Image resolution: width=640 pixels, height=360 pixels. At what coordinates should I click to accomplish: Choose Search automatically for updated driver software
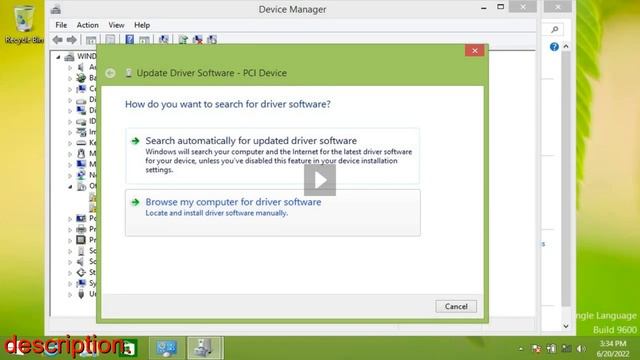273,156
